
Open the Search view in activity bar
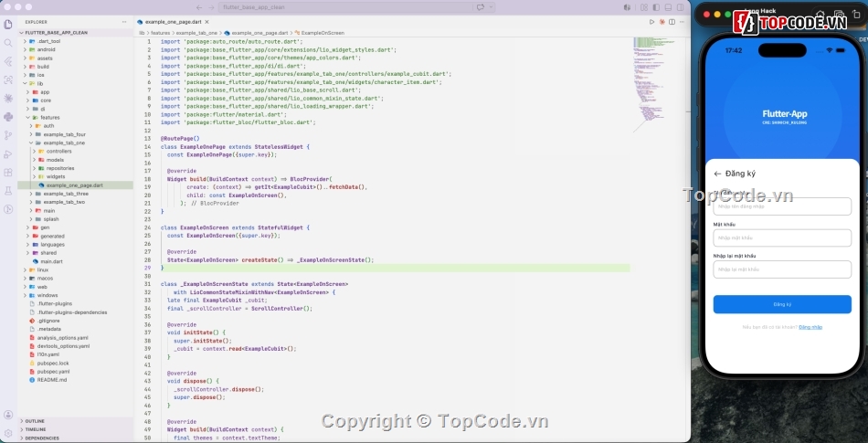click(7, 43)
